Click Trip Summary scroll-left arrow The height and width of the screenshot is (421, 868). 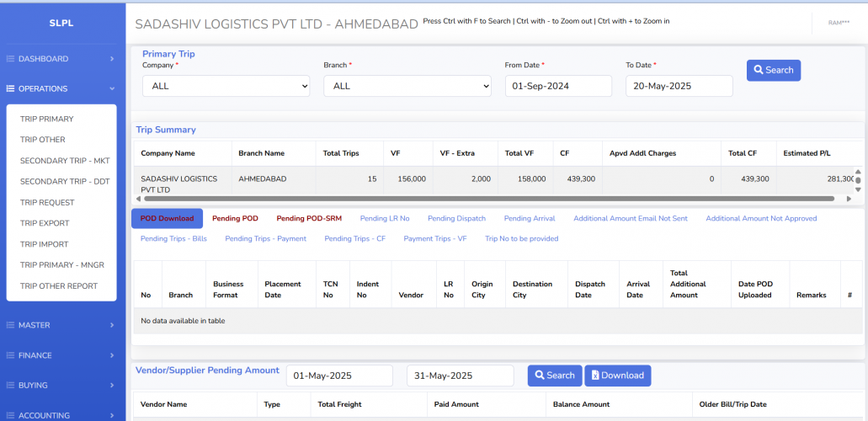[137, 199]
